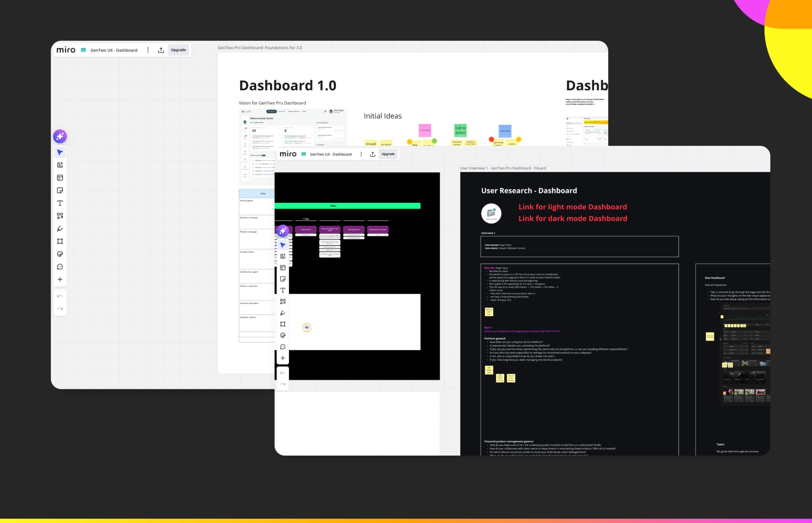This screenshot has width=812, height=523.
Task: Click the 'Product manager' table row
Action: coord(257,239)
